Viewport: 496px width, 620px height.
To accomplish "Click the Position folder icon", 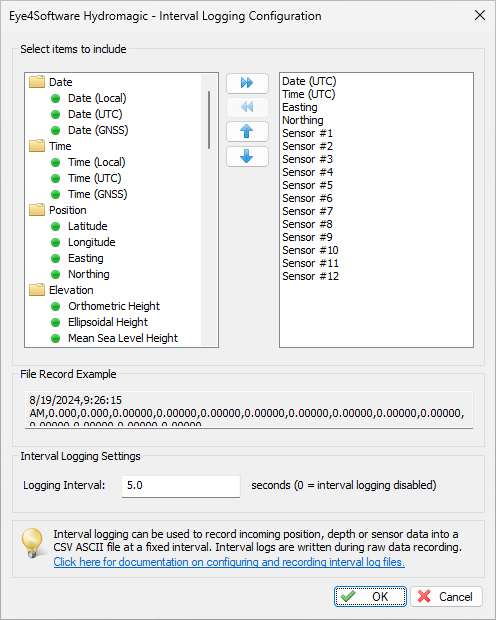I will pos(37,210).
